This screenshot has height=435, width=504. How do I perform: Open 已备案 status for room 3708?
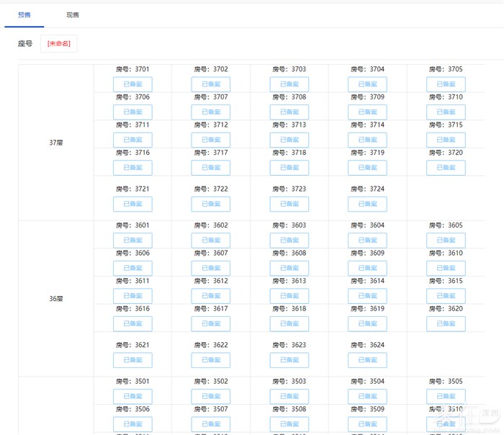pos(289,112)
